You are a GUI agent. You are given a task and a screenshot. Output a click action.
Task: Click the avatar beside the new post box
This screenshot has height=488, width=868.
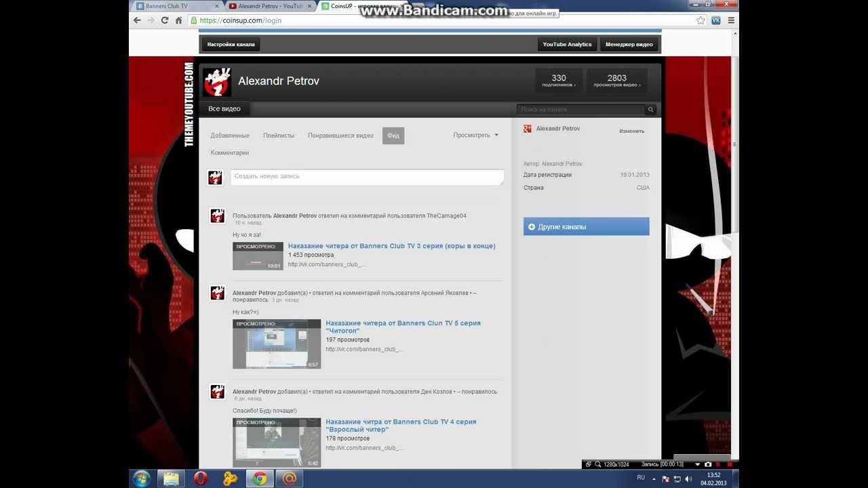[215, 178]
